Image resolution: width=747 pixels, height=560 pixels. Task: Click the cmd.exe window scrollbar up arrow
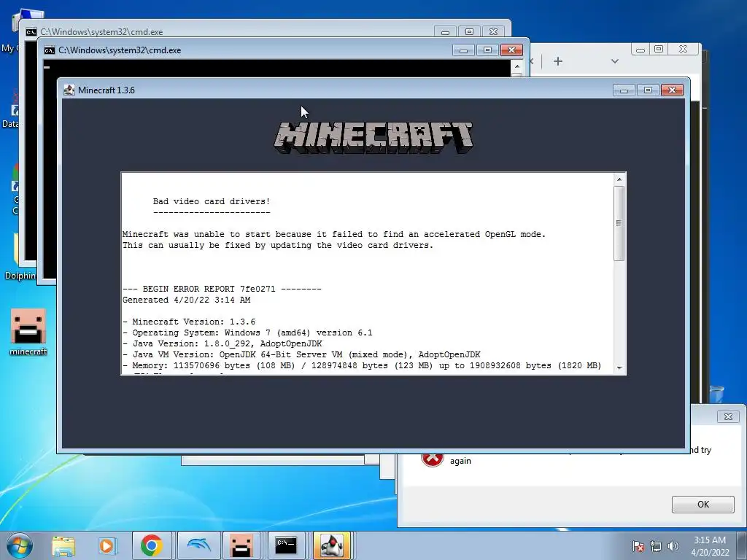click(x=517, y=66)
